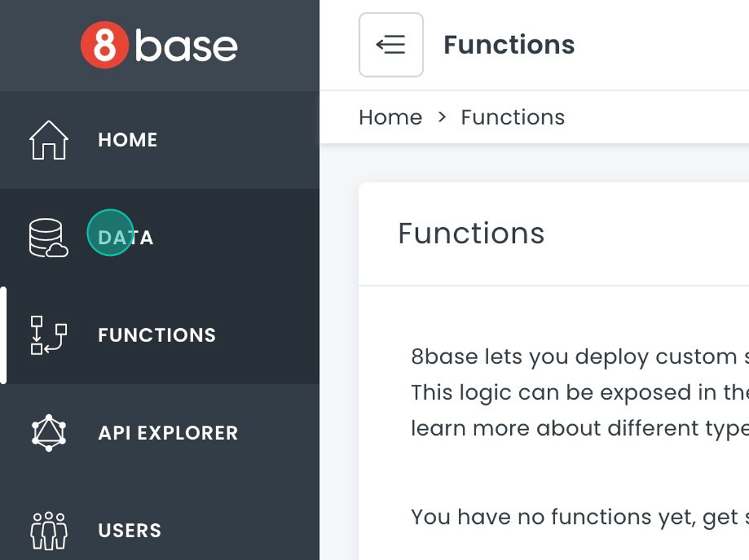The height and width of the screenshot is (560, 749).
Task: Go to the API EXPLORER label
Action: pyautogui.click(x=168, y=433)
